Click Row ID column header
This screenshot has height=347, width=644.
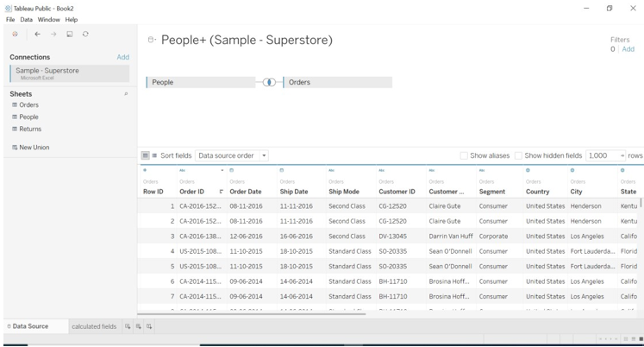click(153, 192)
